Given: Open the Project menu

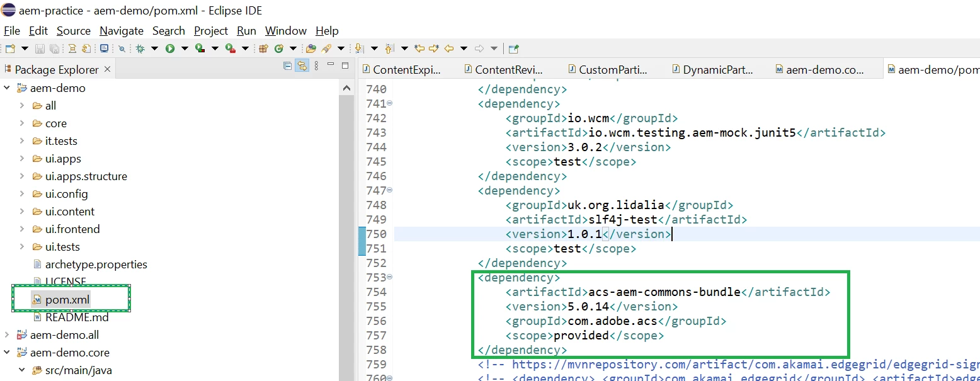Looking at the screenshot, I should pos(211,31).
